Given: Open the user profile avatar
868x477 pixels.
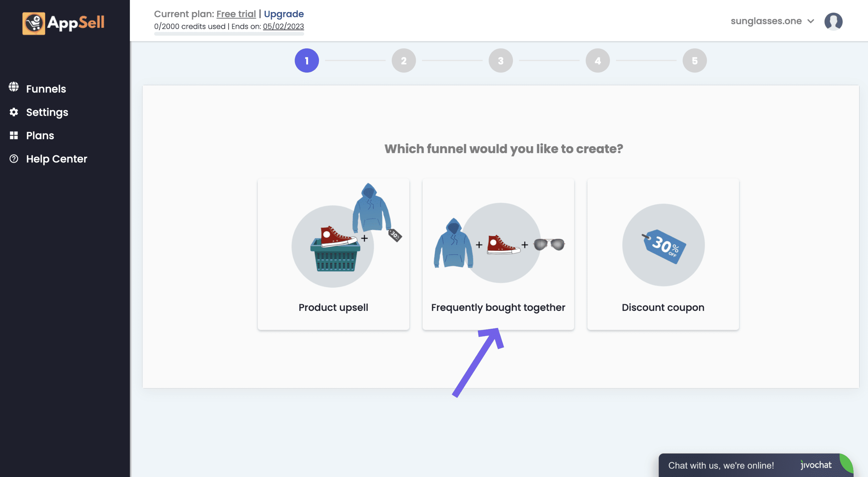Looking at the screenshot, I should (x=833, y=21).
